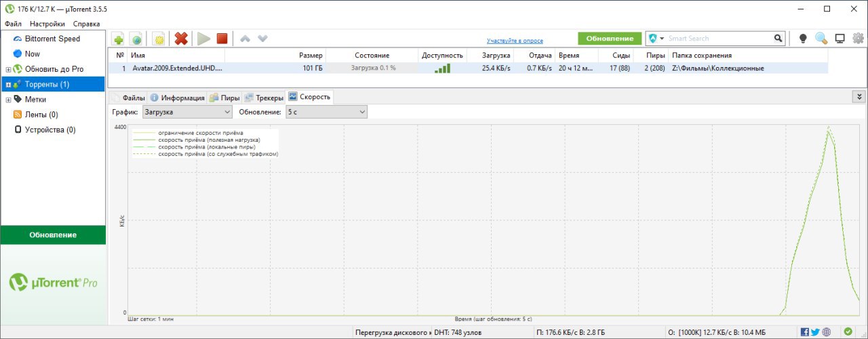Viewport: 868px width, 339px height.
Task: Click the Create New Torrent icon
Action: click(159, 39)
